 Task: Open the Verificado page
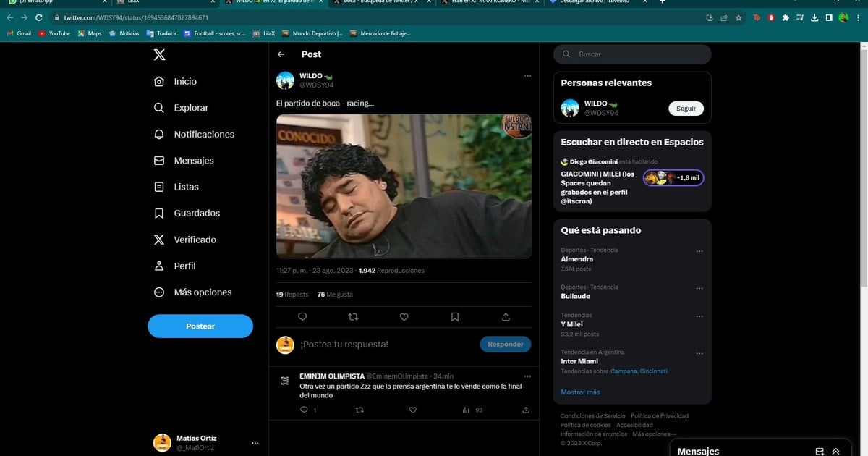click(184, 240)
